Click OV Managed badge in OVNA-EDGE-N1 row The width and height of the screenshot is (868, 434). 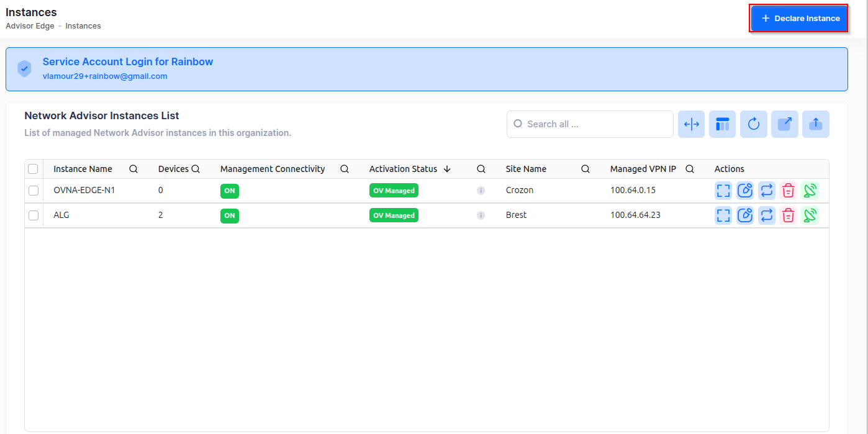point(394,191)
